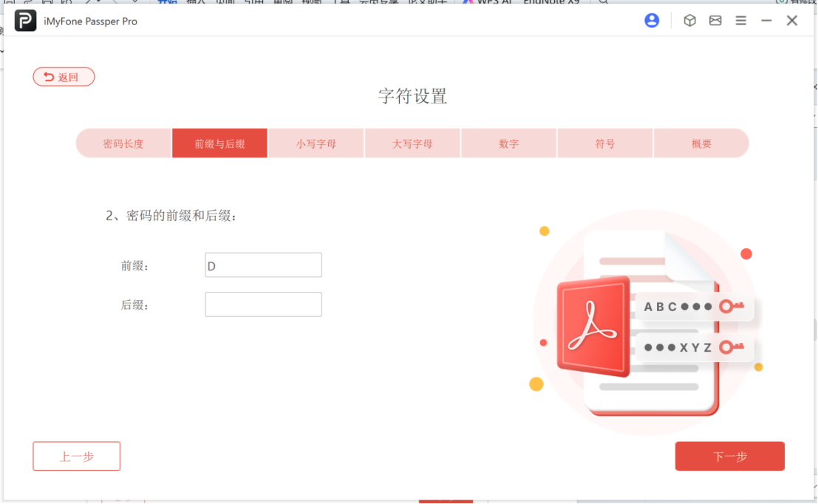Open the 概要 summary tab

[x=701, y=143]
